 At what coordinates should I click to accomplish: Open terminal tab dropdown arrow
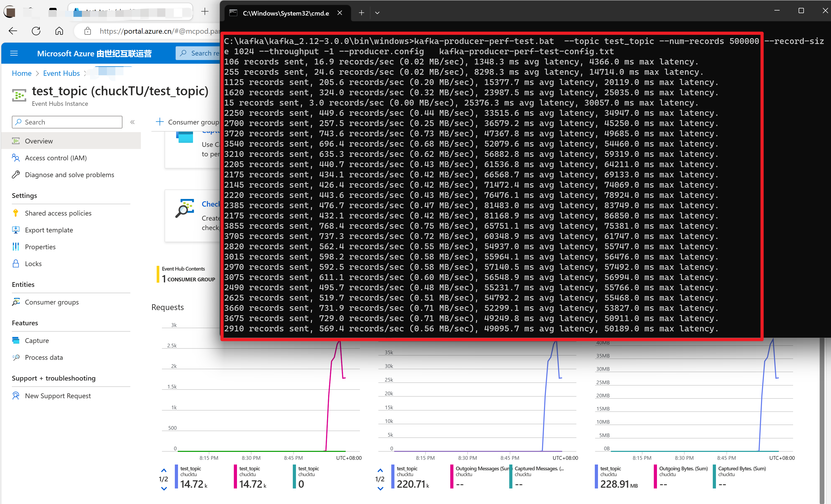377,13
